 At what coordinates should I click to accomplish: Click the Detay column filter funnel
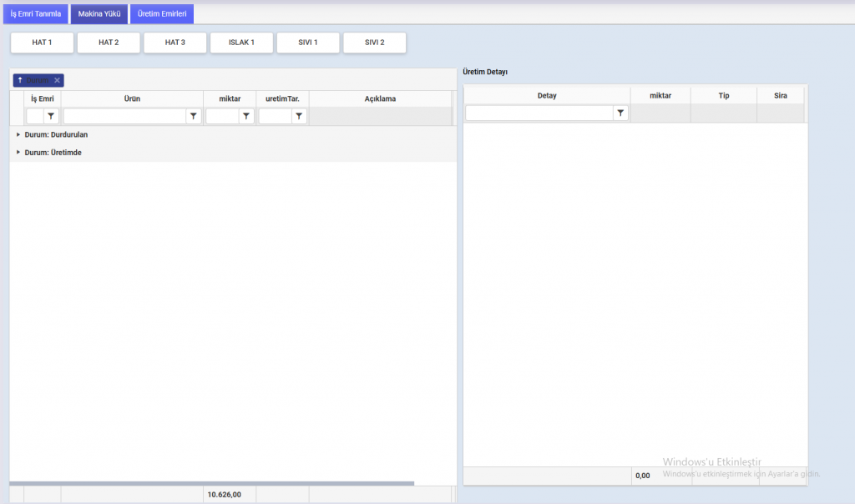[x=620, y=113]
